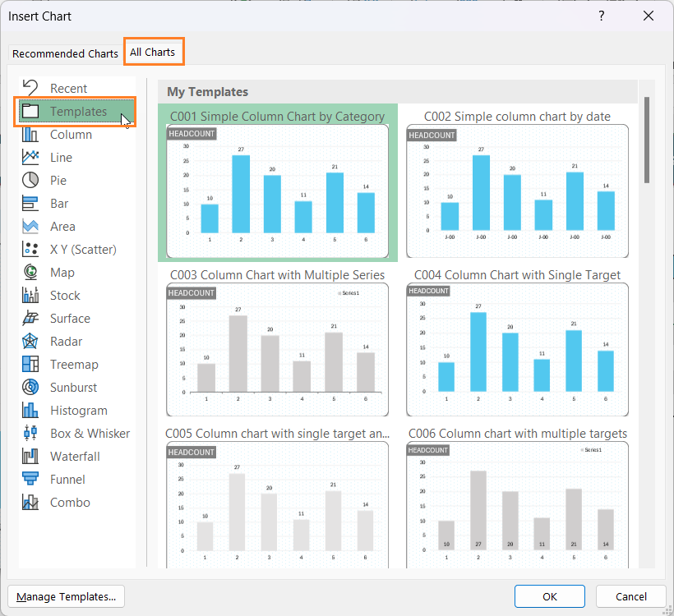The height and width of the screenshot is (616, 674).
Task: Choose the Pie category label
Action: tap(58, 181)
